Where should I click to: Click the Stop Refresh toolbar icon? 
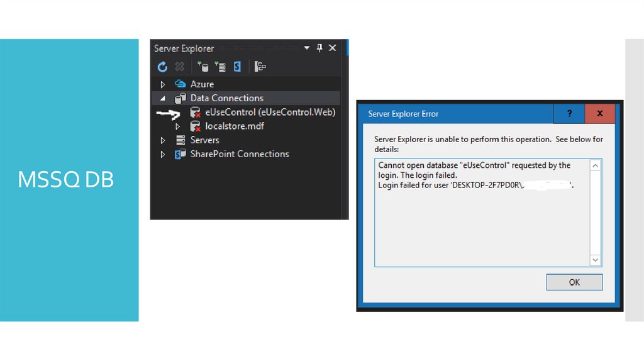pos(179,67)
